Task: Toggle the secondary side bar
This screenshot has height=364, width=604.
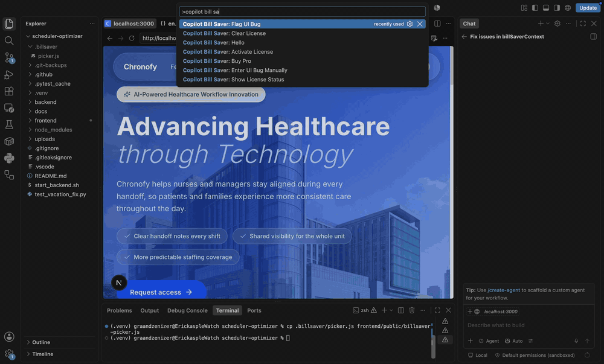Action: coord(557,8)
